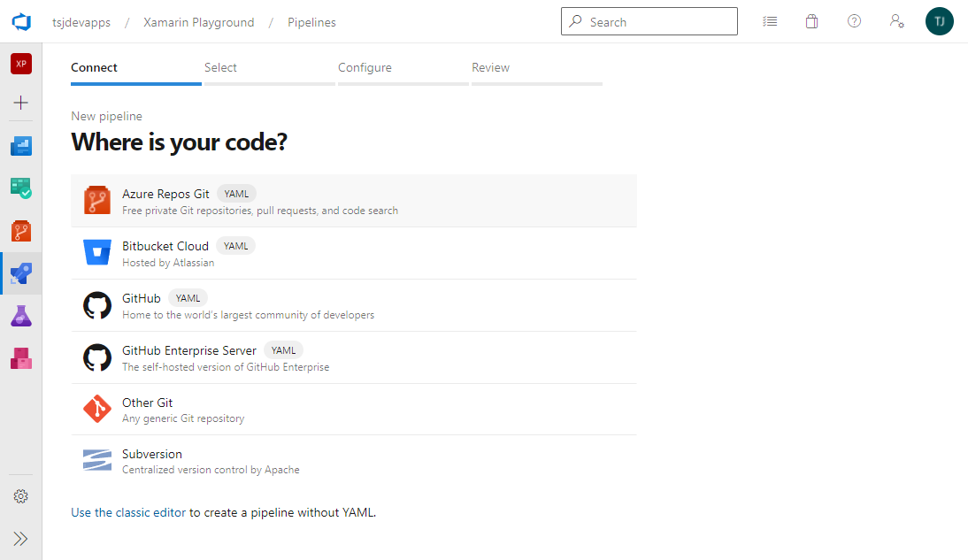Click the classic editor link

pyautogui.click(x=150, y=512)
